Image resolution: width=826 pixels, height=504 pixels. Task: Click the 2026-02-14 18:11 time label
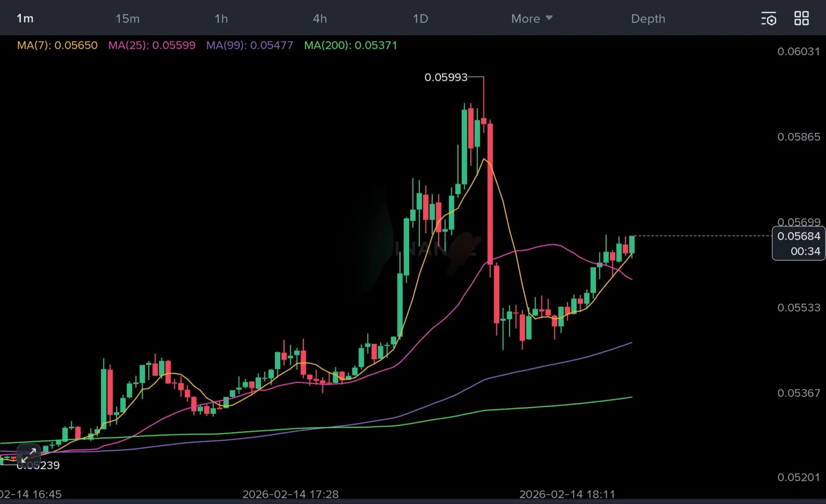point(567,494)
